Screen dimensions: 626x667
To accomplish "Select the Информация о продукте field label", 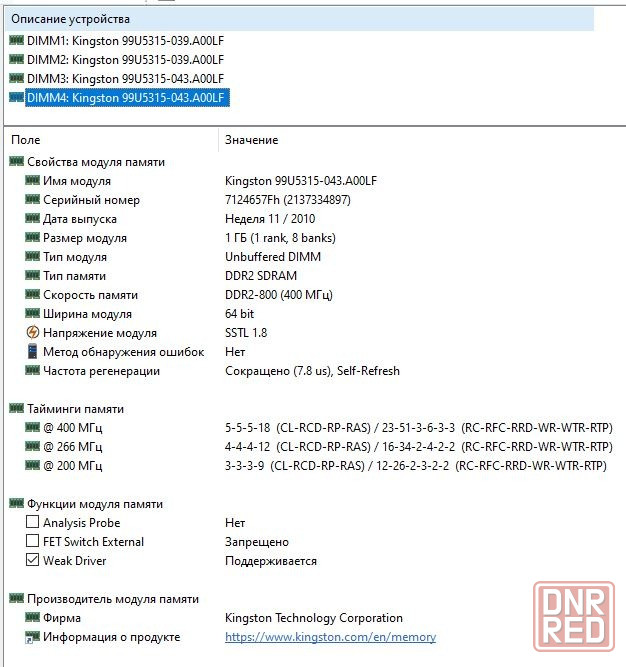I will (111, 637).
